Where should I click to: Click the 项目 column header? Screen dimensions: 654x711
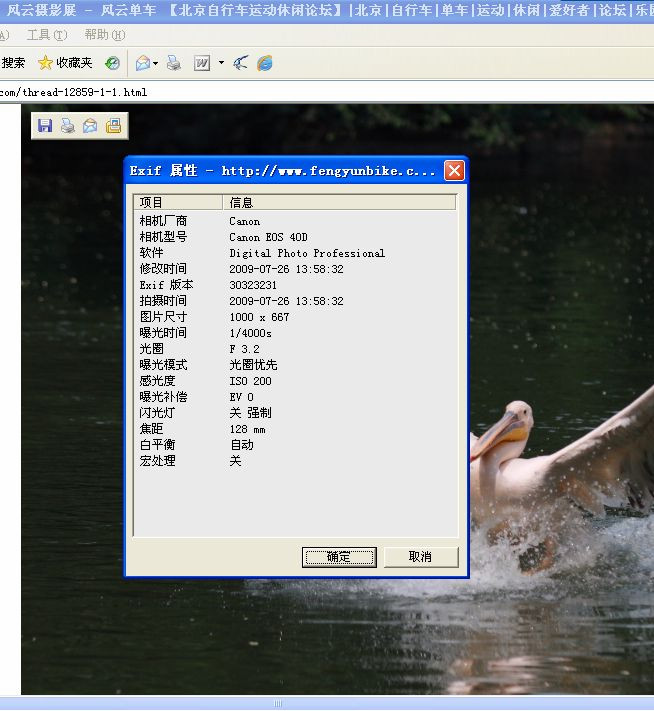[x=178, y=202]
